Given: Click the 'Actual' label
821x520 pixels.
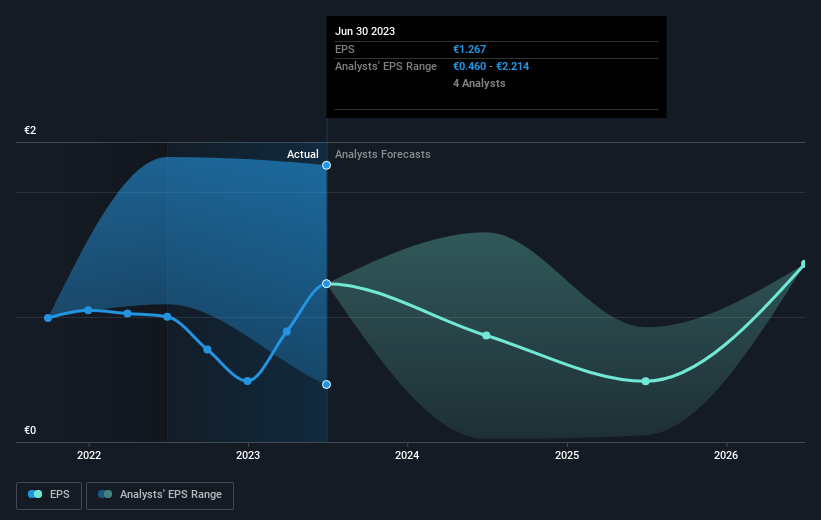Looking at the screenshot, I should coord(303,154).
